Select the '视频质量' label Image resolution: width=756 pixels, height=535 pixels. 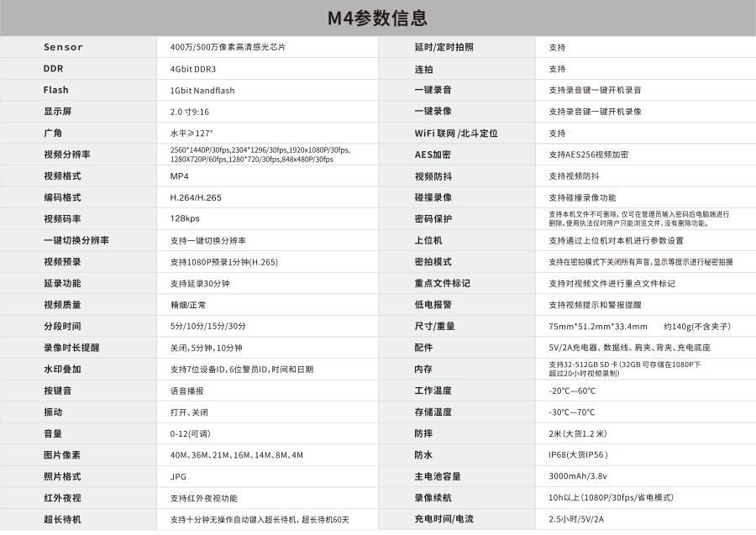click(x=62, y=305)
